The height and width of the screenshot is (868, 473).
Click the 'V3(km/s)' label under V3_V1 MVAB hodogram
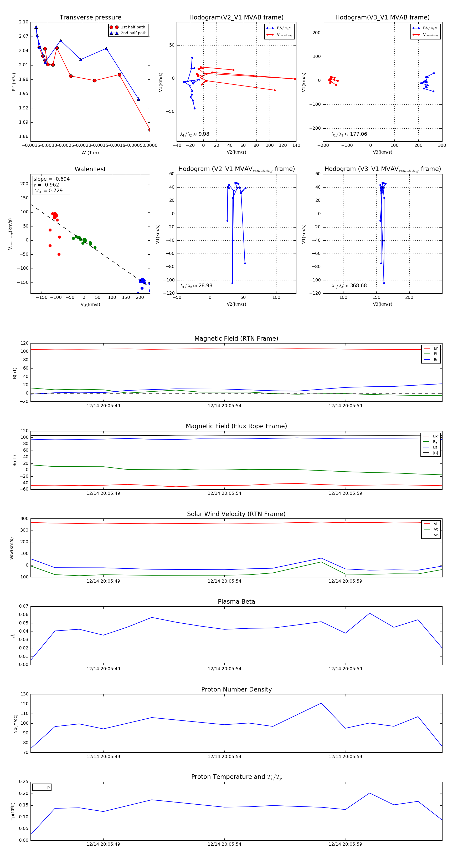click(x=382, y=152)
